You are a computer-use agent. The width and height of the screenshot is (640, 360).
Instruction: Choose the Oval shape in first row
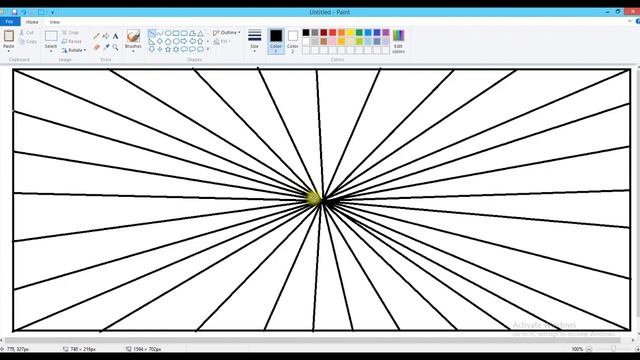coord(168,33)
